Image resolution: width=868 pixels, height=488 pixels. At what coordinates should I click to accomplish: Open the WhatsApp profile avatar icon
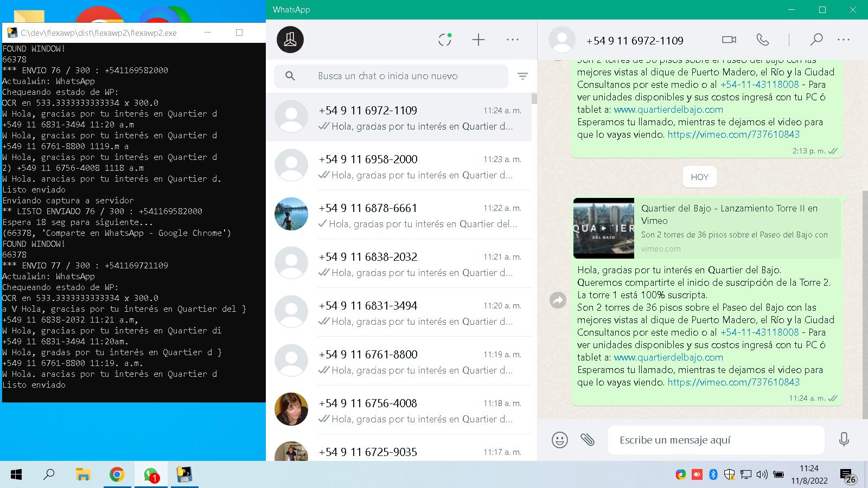[x=290, y=40]
